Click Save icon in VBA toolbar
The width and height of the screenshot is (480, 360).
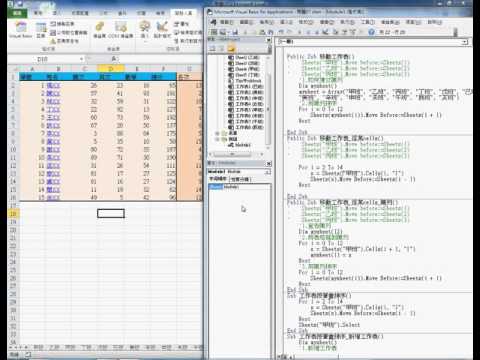(x=235, y=32)
